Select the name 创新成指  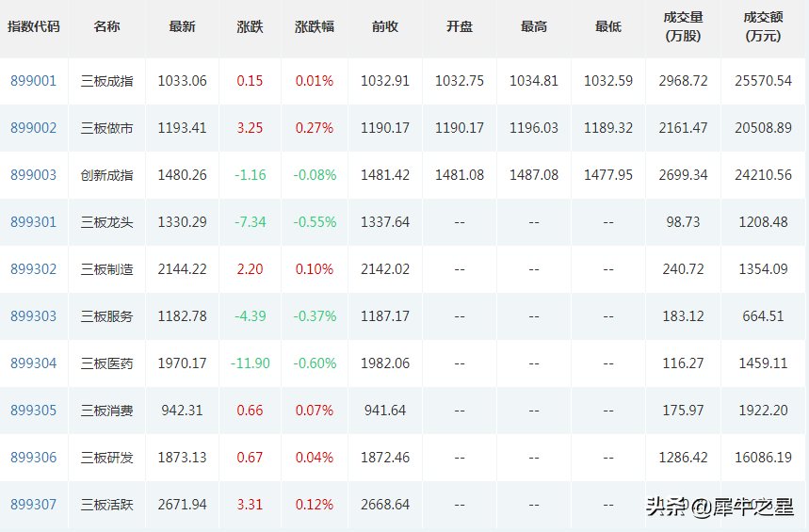(106, 175)
